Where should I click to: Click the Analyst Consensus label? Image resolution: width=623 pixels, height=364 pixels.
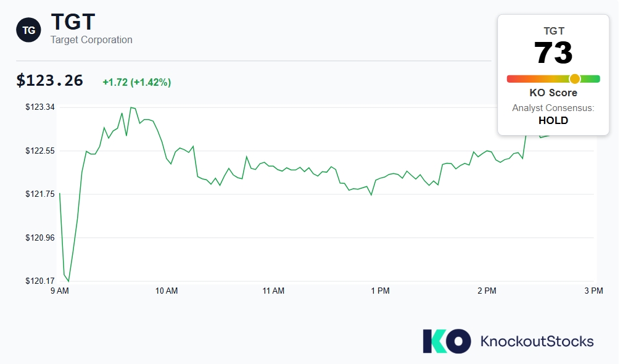pyautogui.click(x=553, y=108)
